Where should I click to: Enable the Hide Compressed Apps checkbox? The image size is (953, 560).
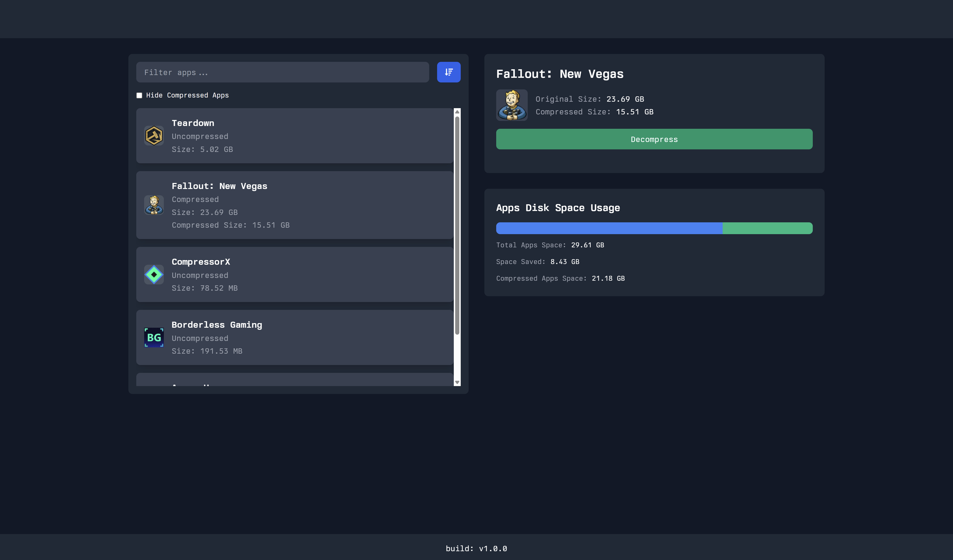139,95
